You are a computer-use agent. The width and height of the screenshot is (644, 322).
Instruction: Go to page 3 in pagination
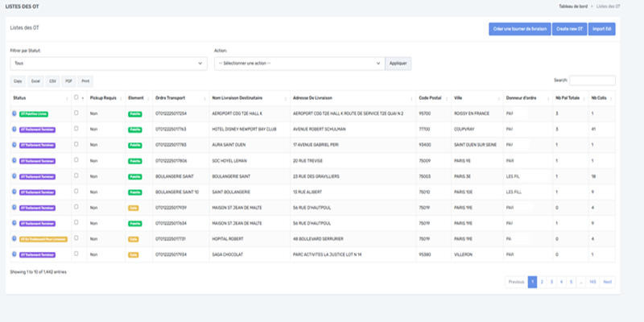tap(553, 282)
